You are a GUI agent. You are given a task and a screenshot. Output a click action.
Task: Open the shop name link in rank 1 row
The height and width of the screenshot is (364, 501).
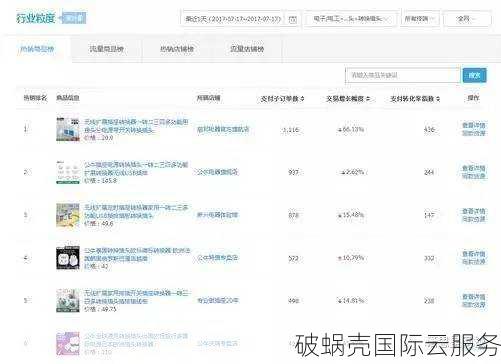tap(223, 129)
